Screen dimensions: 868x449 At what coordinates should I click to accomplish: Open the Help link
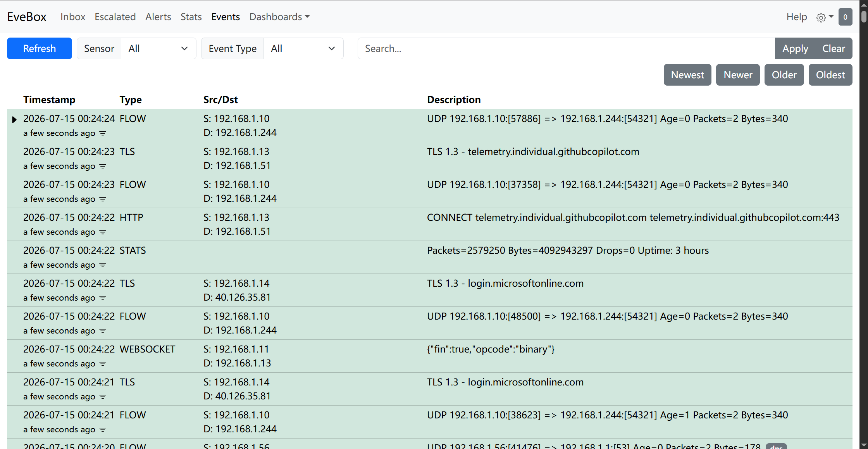(797, 17)
